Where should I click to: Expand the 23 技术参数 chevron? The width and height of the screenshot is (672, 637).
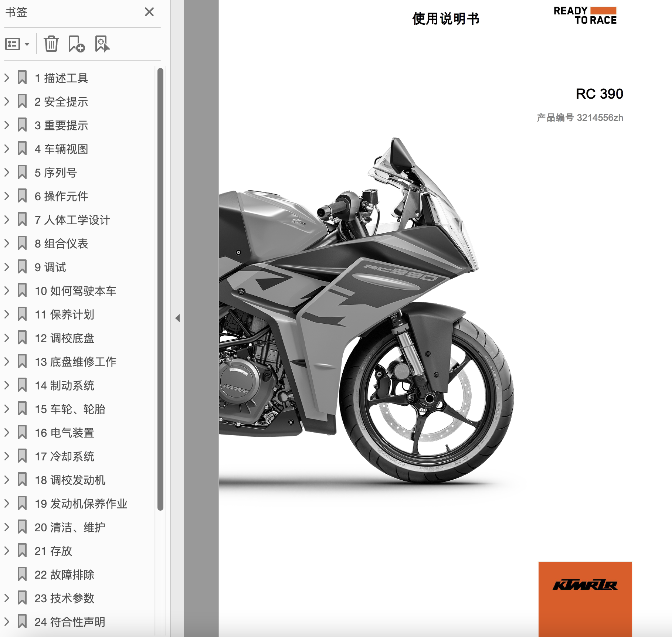tap(7, 598)
